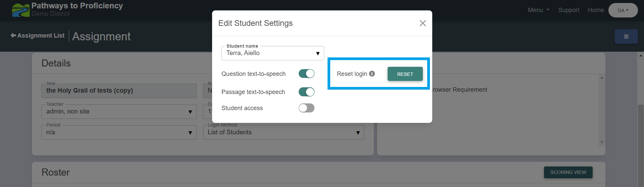
Task: Click the Test name field
Action: (x=119, y=91)
